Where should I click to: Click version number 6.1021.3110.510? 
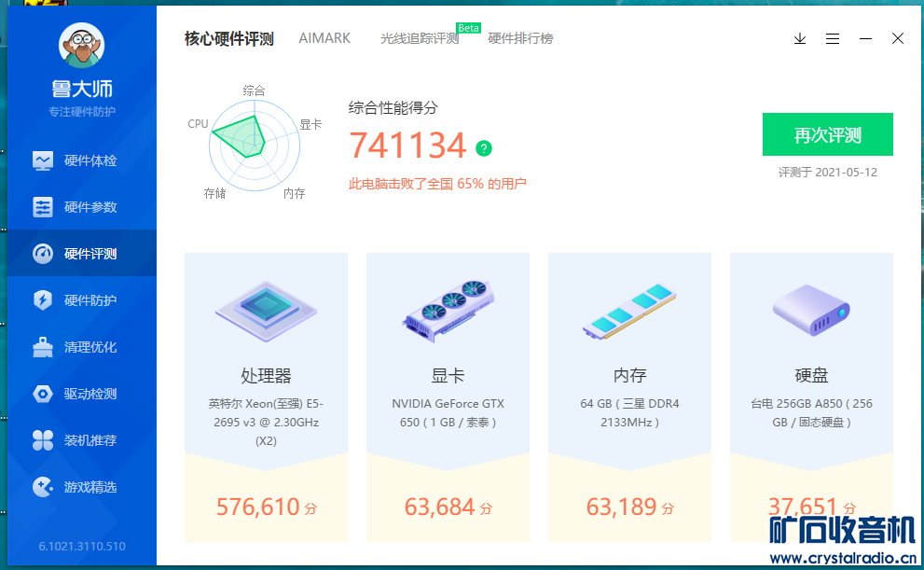pyautogui.click(x=82, y=547)
